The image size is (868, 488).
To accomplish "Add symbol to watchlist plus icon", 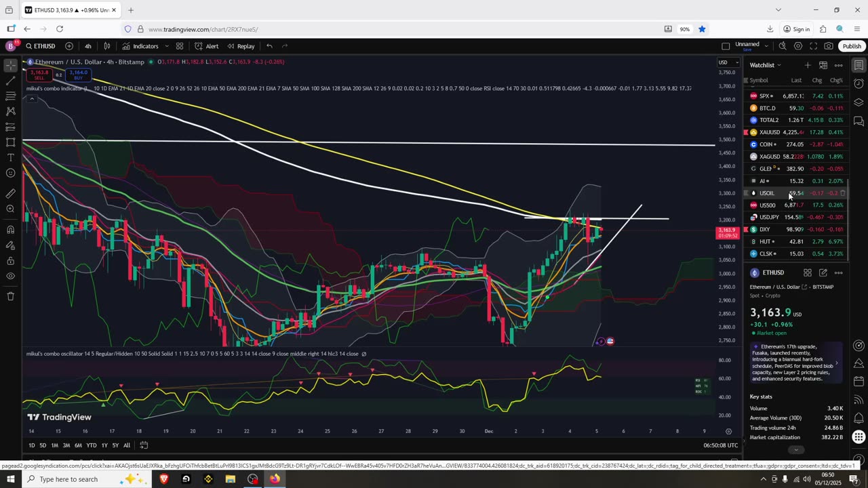I will pos(807,65).
